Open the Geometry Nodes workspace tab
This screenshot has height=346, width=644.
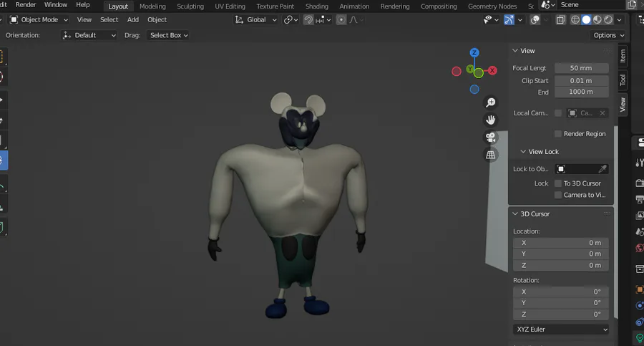tap(492, 6)
